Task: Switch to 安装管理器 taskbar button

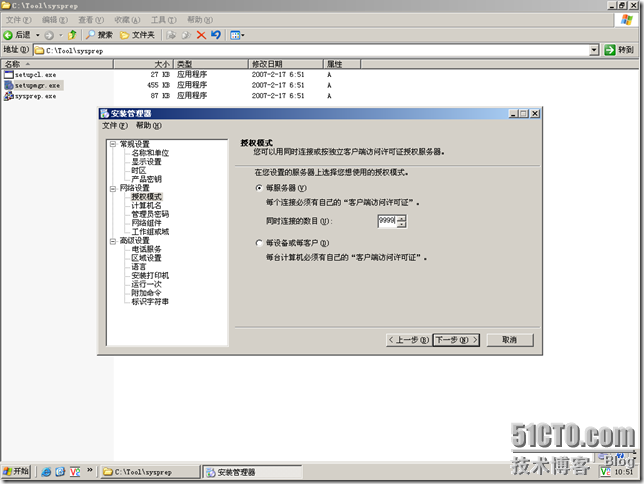Action: [x=253, y=472]
